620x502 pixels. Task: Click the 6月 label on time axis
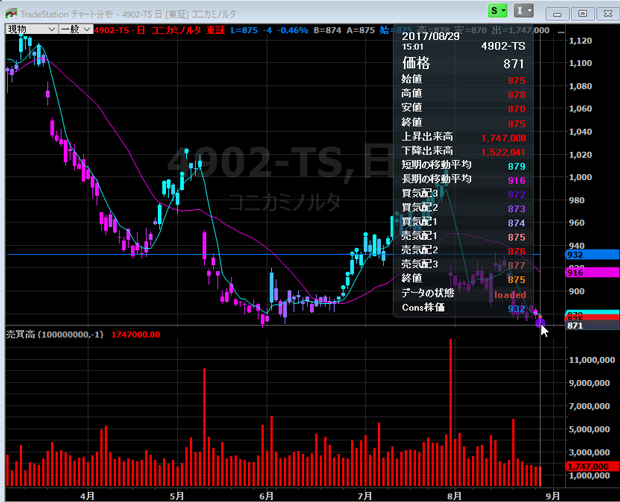(x=267, y=496)
